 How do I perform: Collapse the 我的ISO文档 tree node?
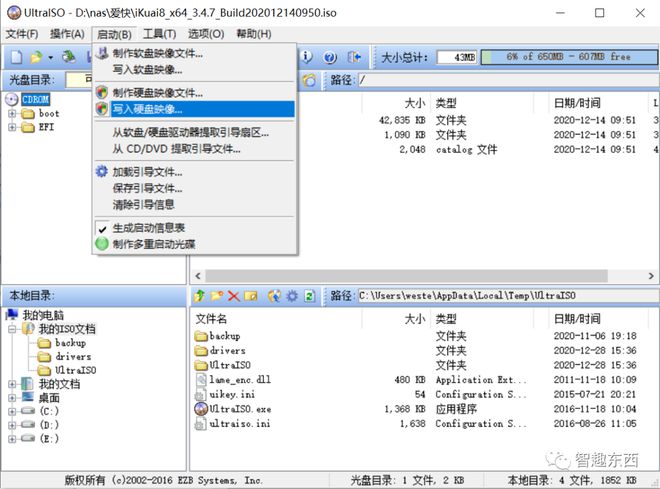point(12,329)
